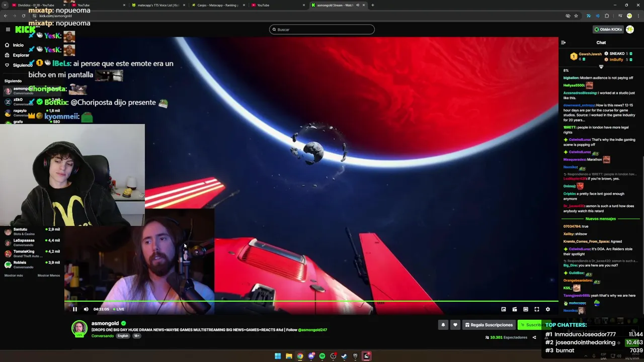Click the Chat panel header
This screenshot has height=362, width=644.
click(x=601, y=43)
